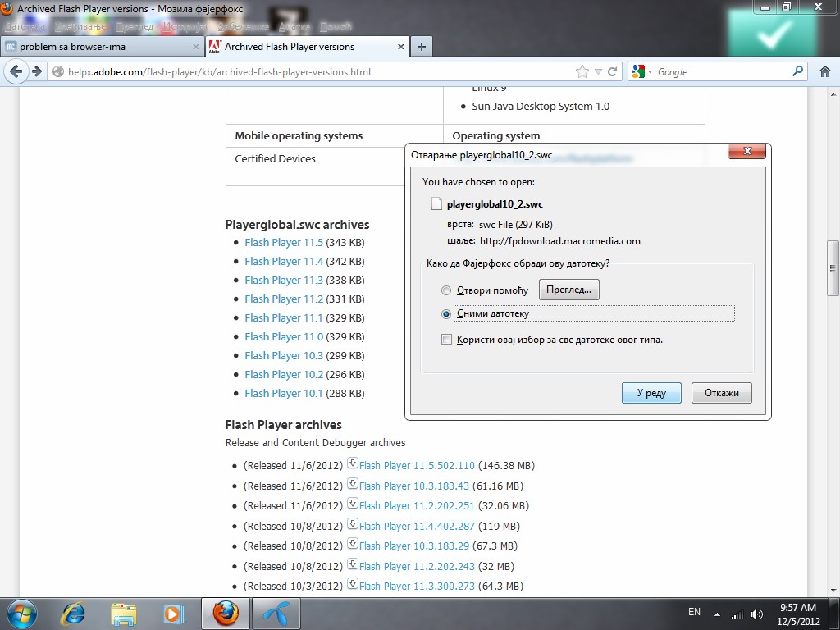840x630 pixels.
Task: Select the Archived Flash Player versions tab
Action: [307, 47]
